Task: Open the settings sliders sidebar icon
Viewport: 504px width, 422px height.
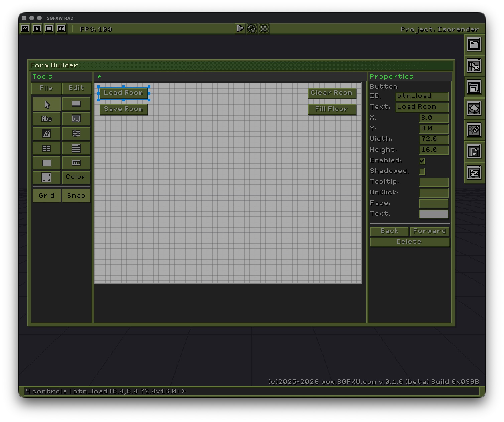Action: tap(474, 173)
